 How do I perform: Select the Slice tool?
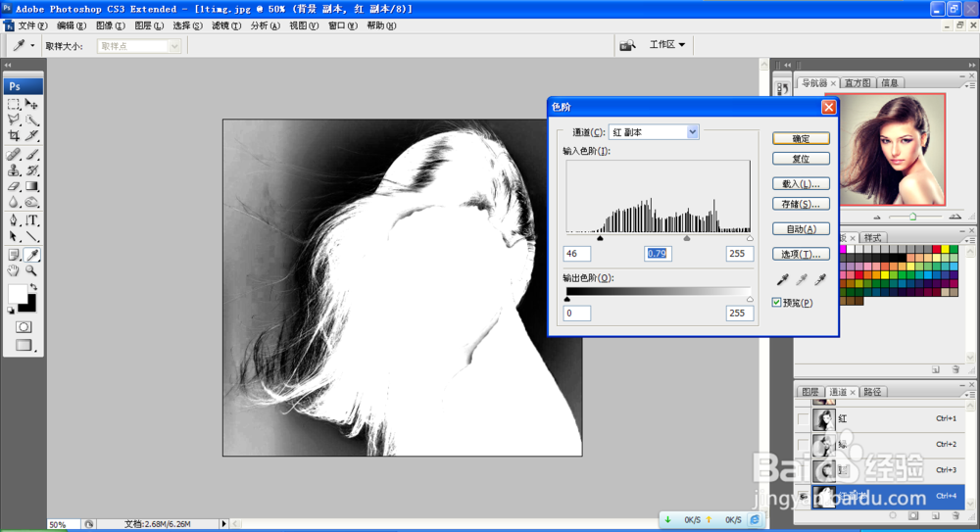coord(32,135)
